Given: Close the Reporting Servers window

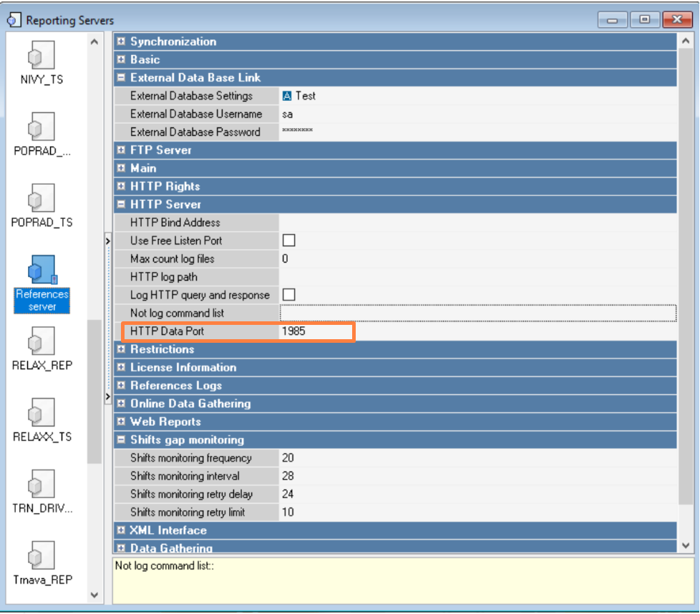Looking at the screenshot, I should click(677, 19).
